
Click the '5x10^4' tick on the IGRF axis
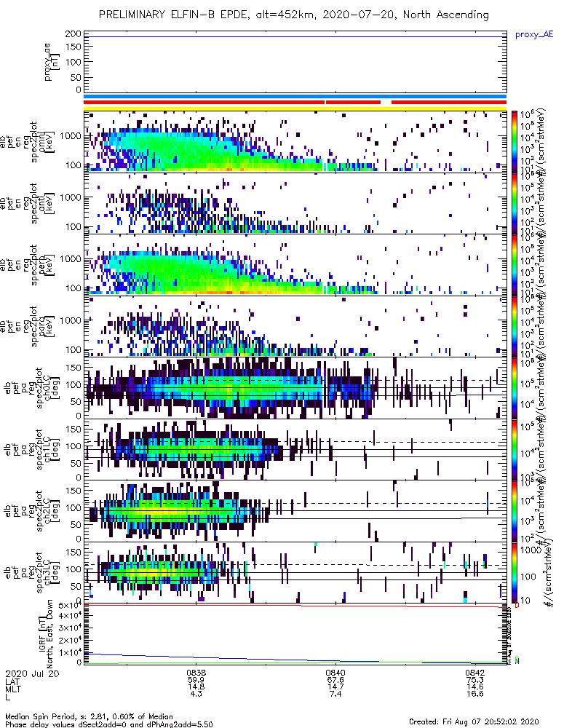pos(71,606)
